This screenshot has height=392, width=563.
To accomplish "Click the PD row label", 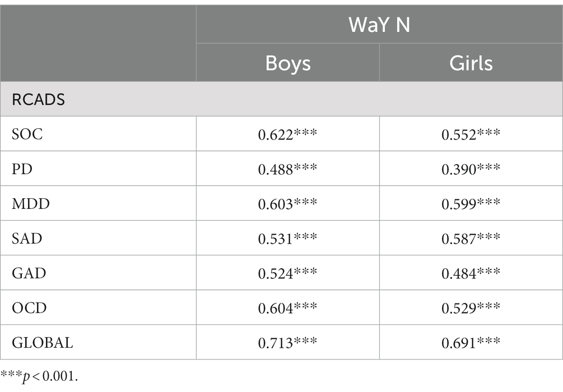I will (22, 169).
